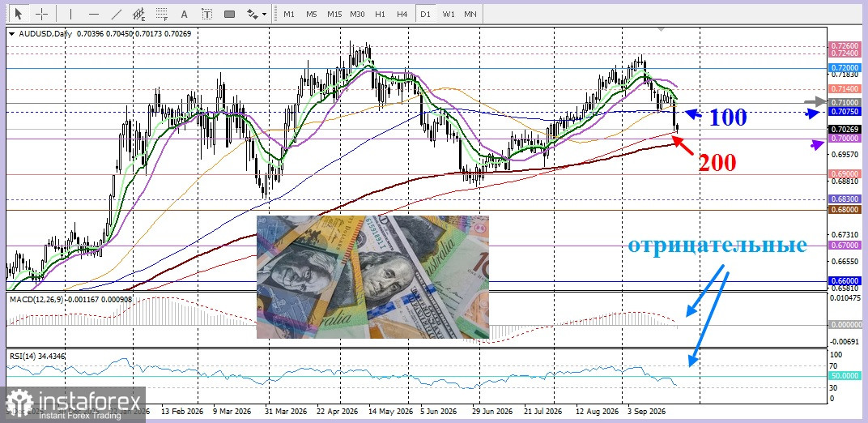
Task: Select the text label tool
Action: click(206, 13)
